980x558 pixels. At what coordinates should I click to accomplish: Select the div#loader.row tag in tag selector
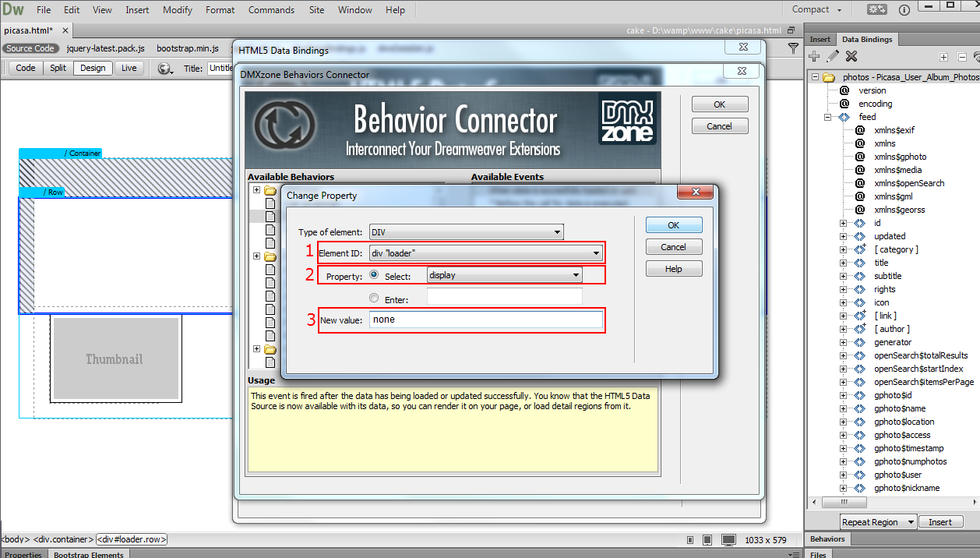coord(132,539)
